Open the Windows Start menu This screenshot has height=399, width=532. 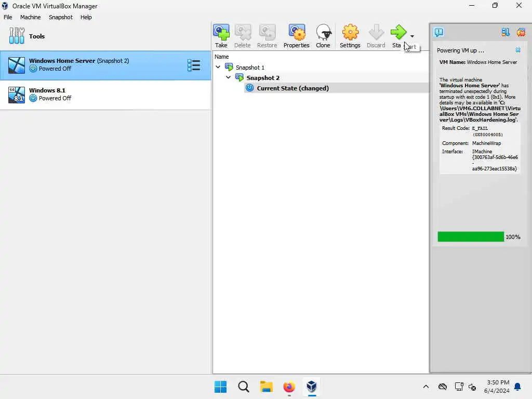[220, 387]
